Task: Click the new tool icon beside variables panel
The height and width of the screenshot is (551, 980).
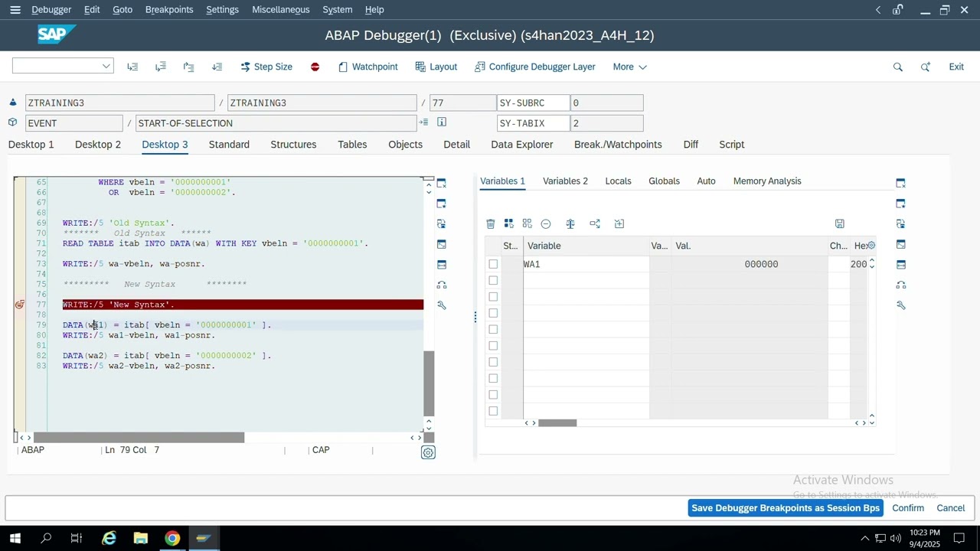Action: point(900,204)
